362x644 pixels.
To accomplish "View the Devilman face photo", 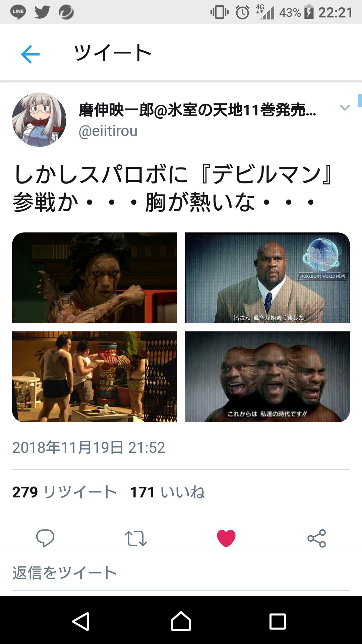I will (95, 278).
